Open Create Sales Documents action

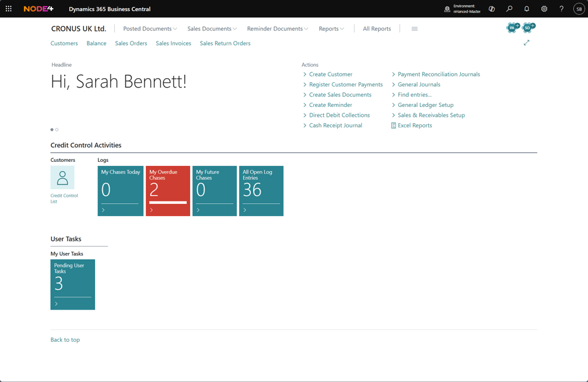pyautogui.click(x=340, y=95)
